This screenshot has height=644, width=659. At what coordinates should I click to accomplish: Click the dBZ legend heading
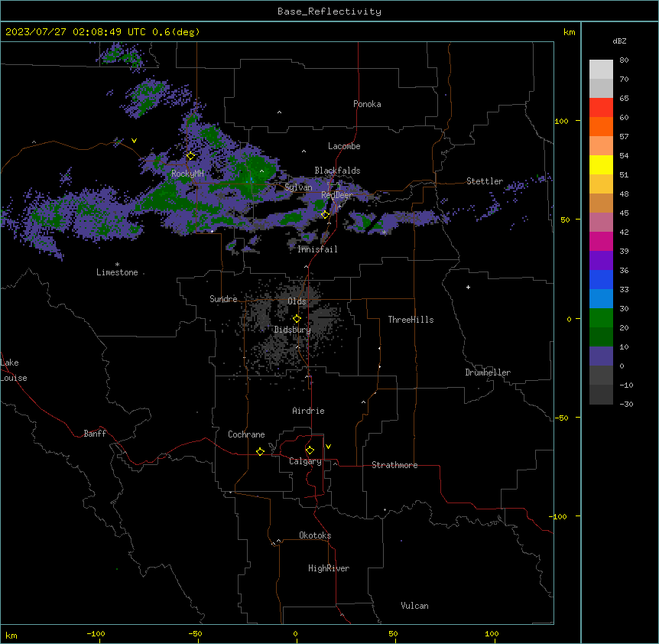click(x=619, y=41)
